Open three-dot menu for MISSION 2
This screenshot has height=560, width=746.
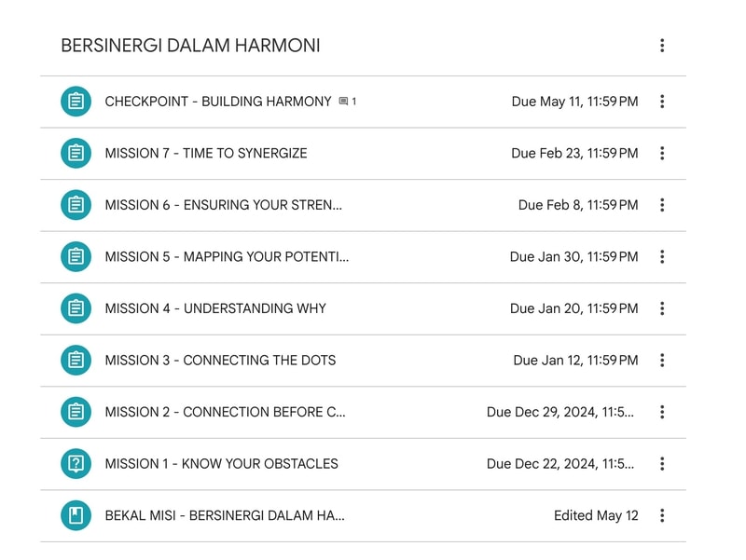pos(662,412)
